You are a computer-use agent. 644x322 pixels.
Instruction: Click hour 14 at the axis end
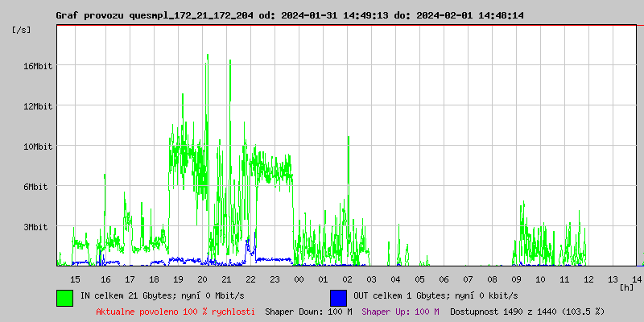637,279
